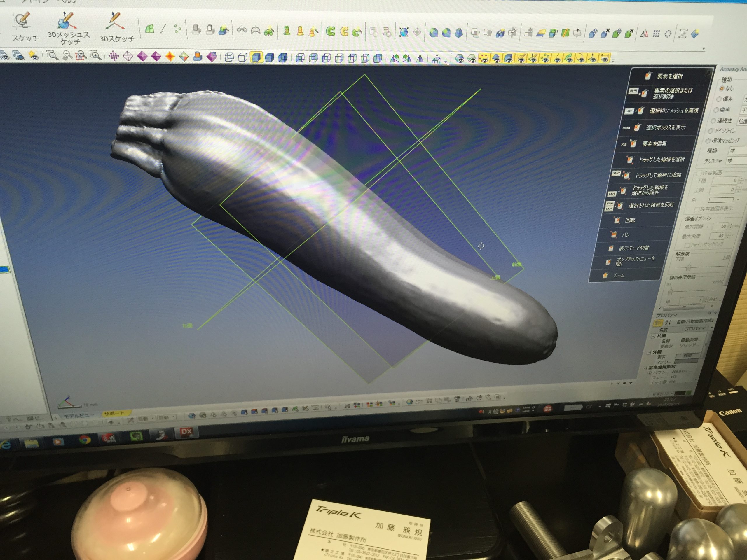
Task: Collapse the 共通 property group
Action: coord(653,337)
